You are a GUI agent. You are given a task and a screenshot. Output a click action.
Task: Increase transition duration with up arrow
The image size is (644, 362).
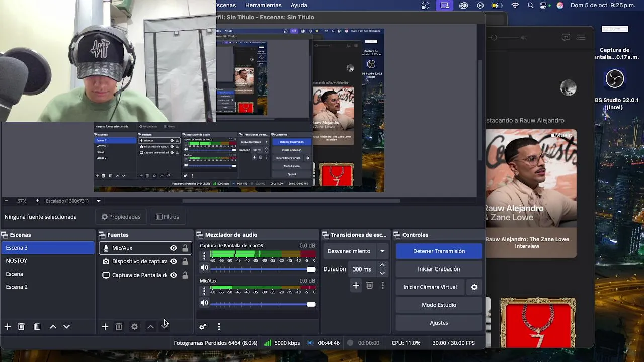(382, 265)
